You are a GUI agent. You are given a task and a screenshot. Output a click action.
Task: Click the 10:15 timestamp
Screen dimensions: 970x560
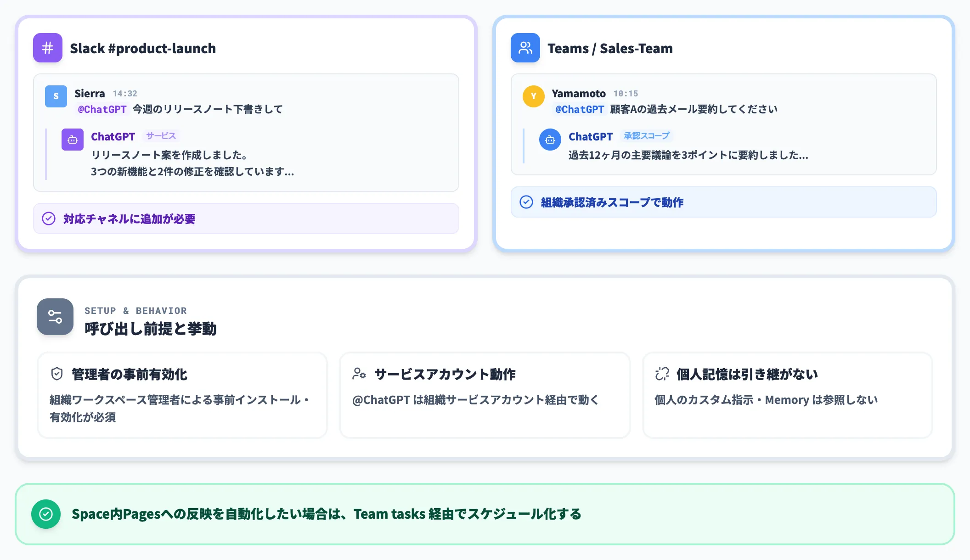[626, 94]
